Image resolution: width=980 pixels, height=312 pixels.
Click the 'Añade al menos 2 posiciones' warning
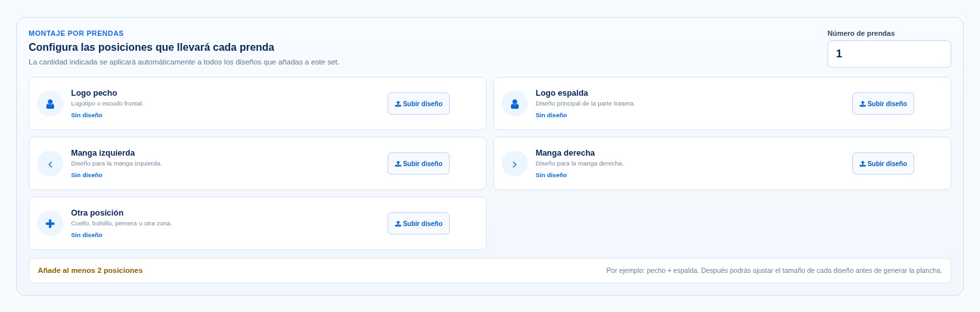[90, 270]
